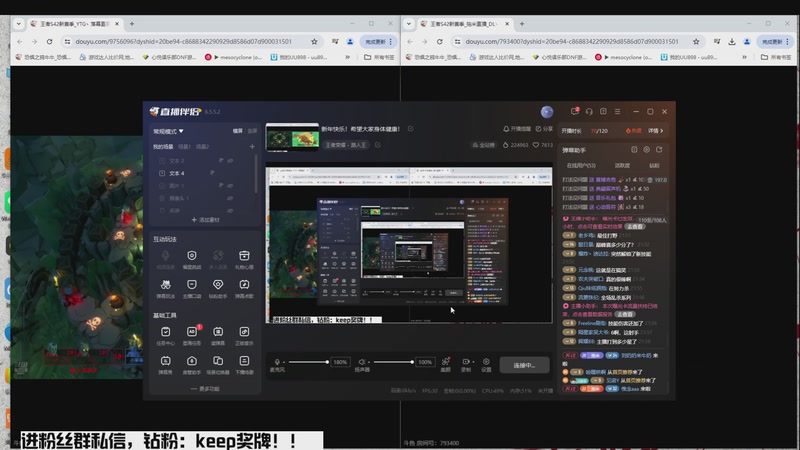Click the refresh icon in the 弹幕助手 header
Viewport: 800px width, 450px height.
coord(659,149)
